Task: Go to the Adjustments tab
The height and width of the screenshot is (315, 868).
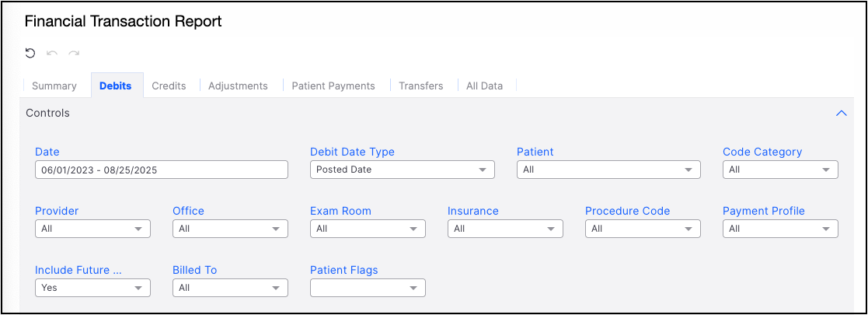Action: pos(238,86)
